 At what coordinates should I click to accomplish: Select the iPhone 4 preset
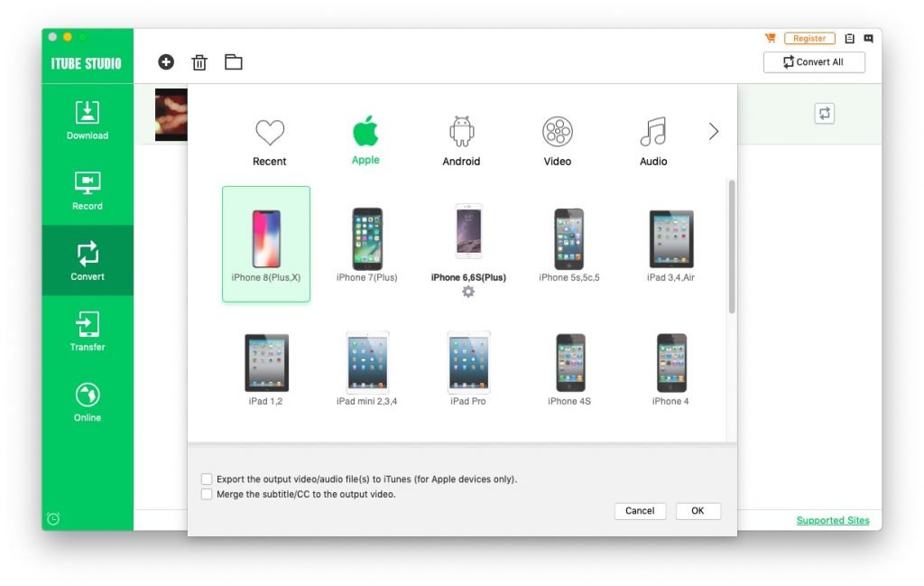670,369
